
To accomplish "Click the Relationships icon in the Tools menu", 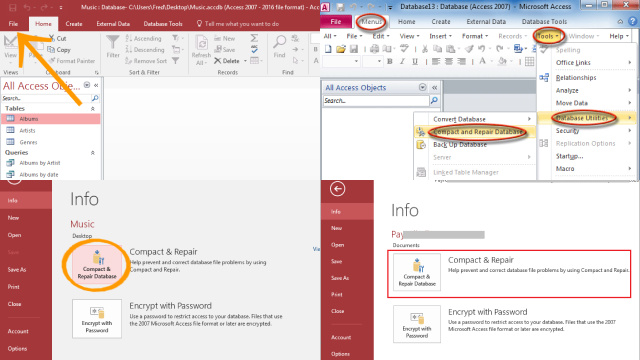I will pyautogui.click(x=544, y=78).
